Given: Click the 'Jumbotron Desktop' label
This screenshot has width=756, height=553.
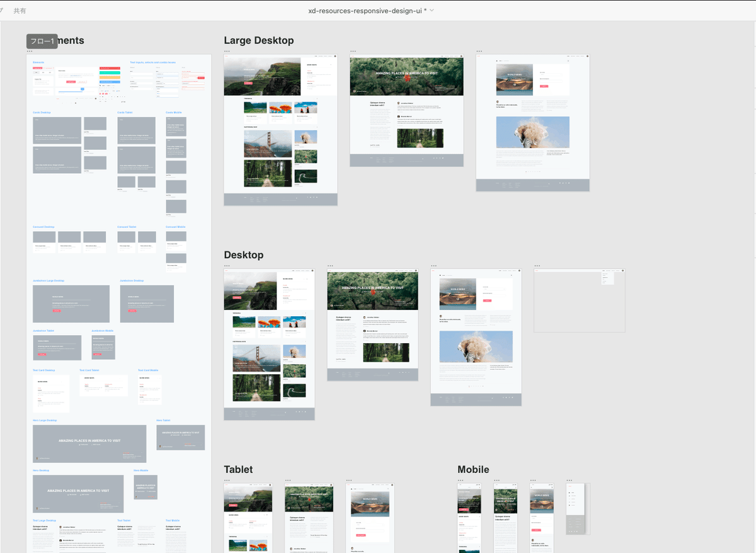Looking at the screenshot, I should click(132, 280).
